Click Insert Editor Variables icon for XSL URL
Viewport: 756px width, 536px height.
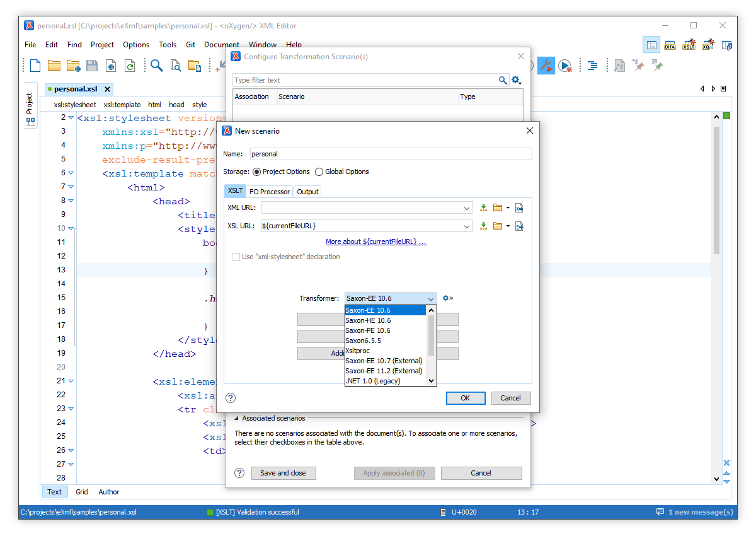pos(484,226)
